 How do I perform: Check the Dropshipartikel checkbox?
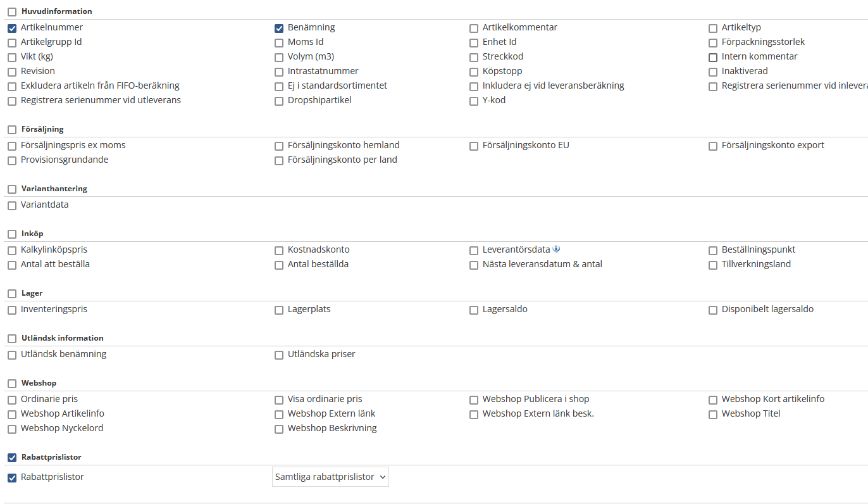(x=279, y=101)
